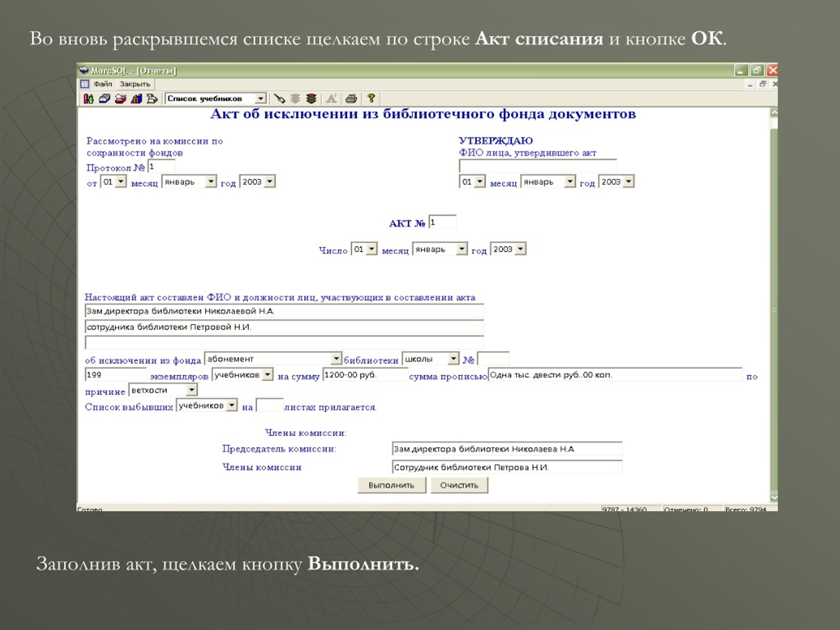840x630 pixels.
Task: Click the first toolbar icon with red and green figures
Action: pos(89,99)
